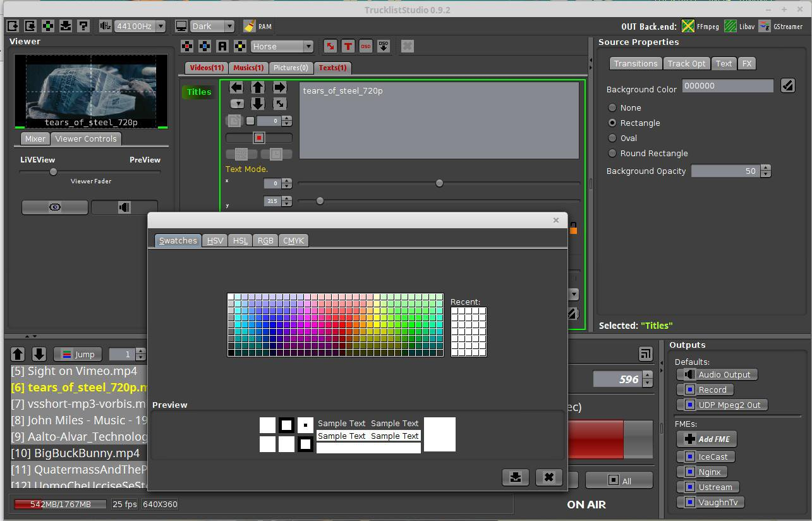Click the eye button under Viewer Fader

pyautogui.click(x=55, y=207)
